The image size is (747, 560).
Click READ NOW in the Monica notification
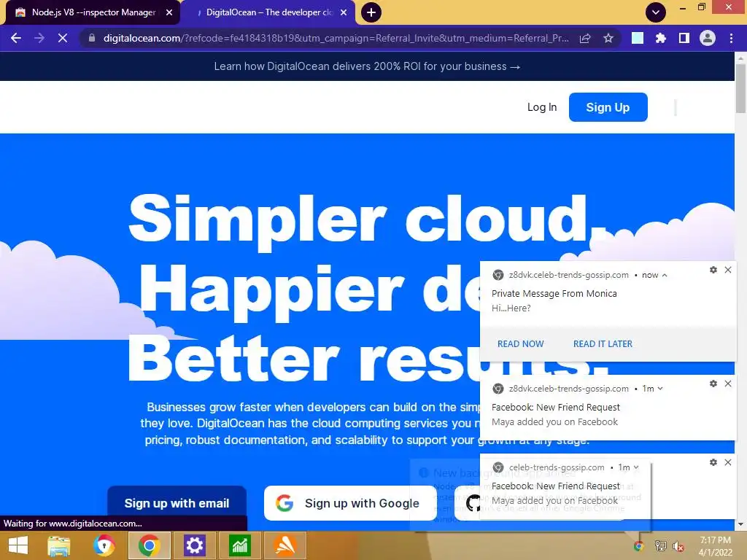coord(520,344)
